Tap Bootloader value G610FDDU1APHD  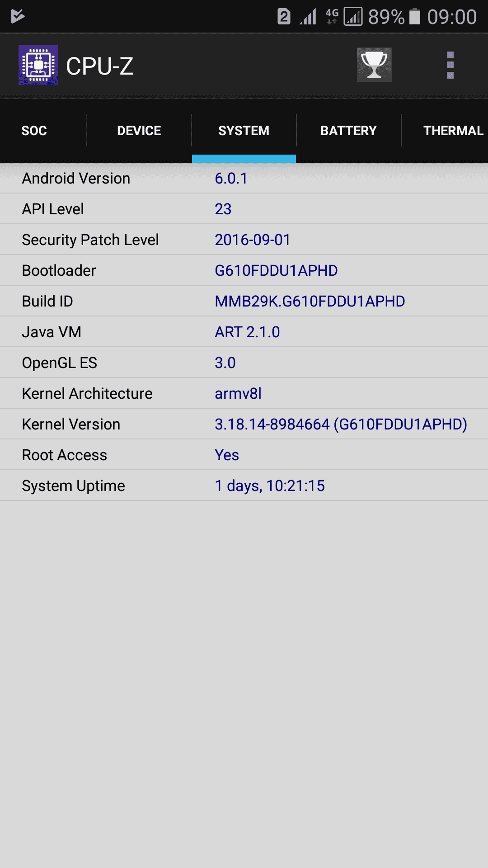point(276,270)
